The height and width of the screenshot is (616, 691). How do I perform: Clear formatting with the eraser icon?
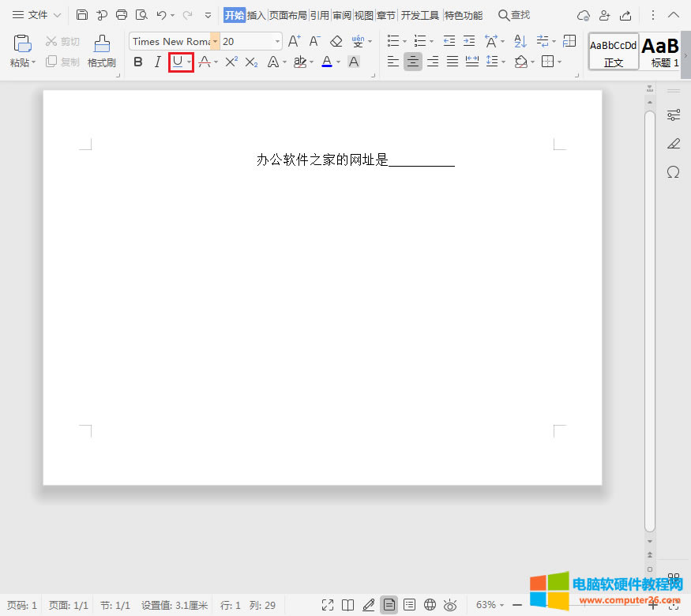coord(335,41)
